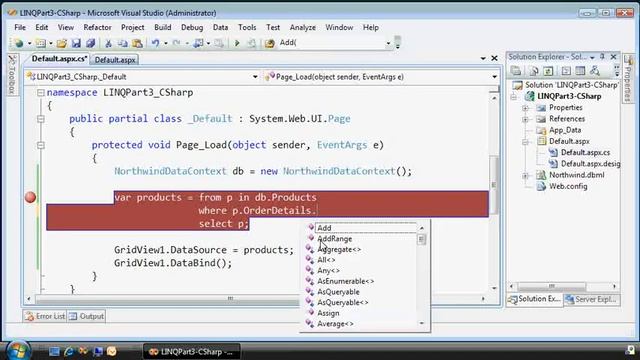The image size is (640, 360).
Task: Select App_Data folder in Solution Explorer
Action: click(x=565, y=130)
